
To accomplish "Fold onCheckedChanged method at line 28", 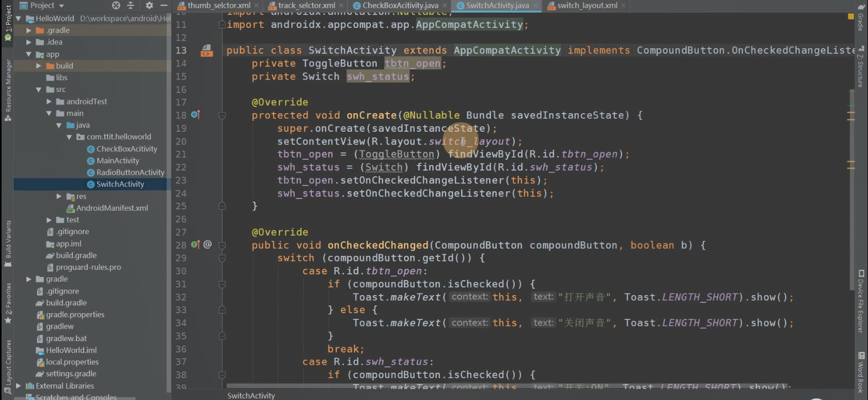I will point(222,245).
